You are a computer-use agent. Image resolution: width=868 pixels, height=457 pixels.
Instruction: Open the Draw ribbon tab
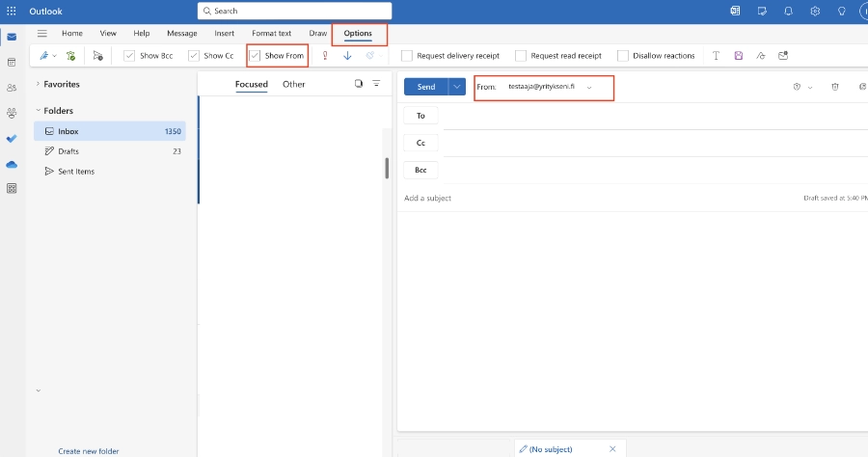pyautogui.click(x=317, y=33)
